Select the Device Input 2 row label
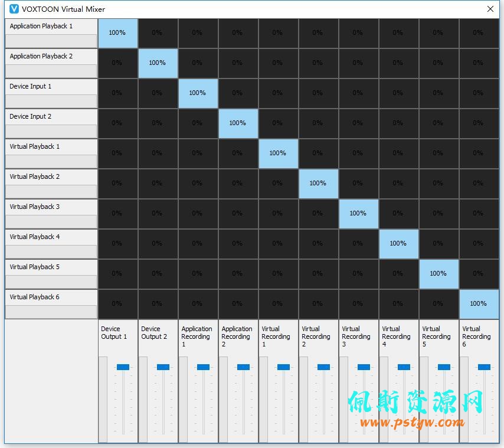Screen dimensions: 504x448 click(31, 116)
